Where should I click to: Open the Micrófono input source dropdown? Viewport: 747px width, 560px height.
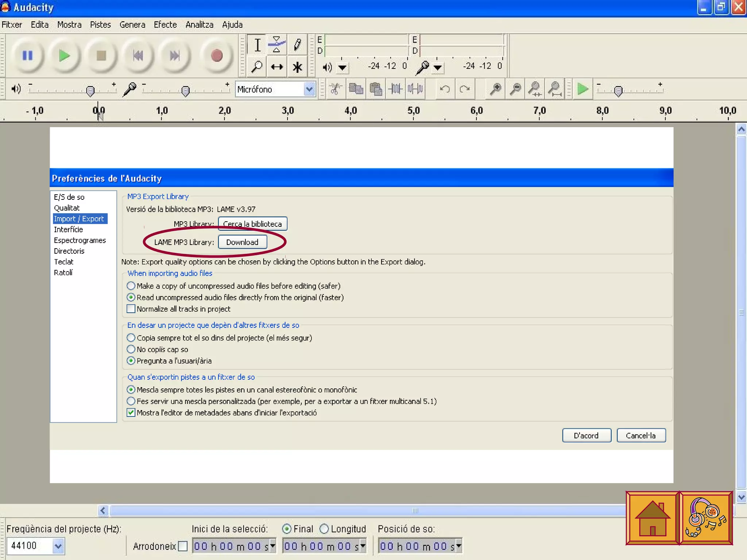(309, 89)
